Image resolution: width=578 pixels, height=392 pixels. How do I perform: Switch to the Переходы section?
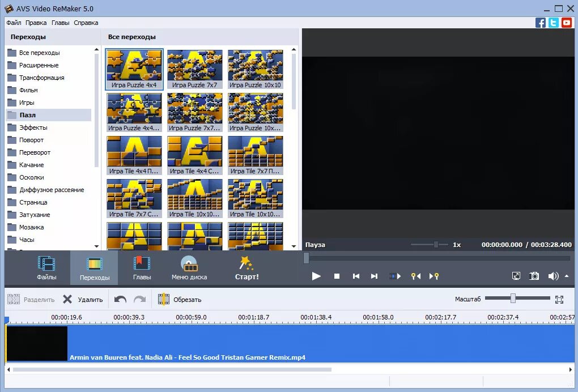95,268
